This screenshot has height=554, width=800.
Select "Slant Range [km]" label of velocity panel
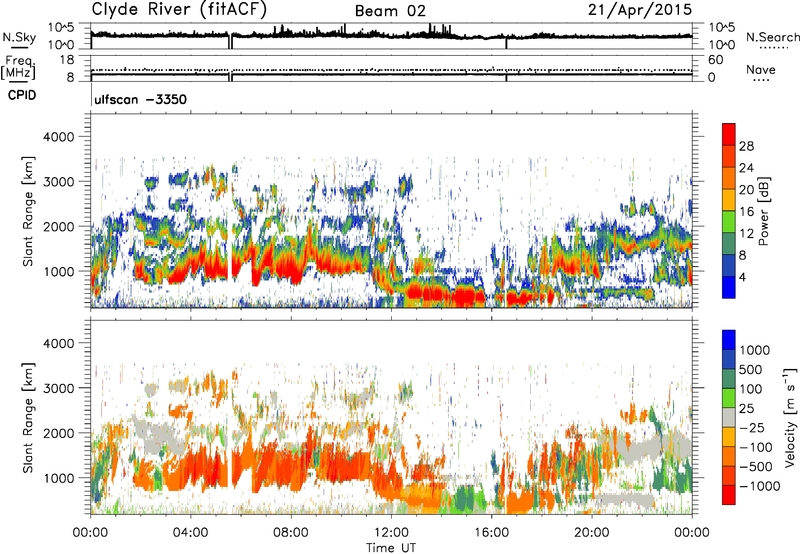(x=28, y=418)
